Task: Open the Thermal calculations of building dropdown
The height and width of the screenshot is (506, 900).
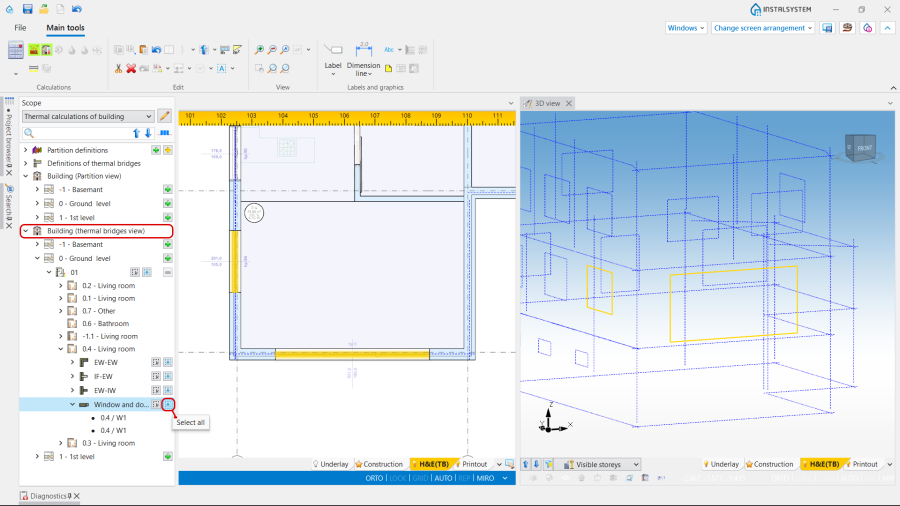Action: tap(88, 117)
